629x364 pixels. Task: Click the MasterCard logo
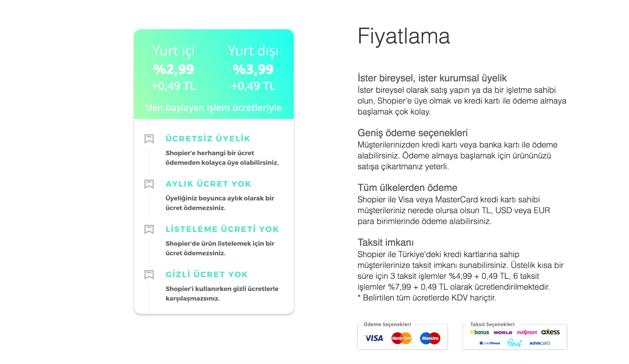tap(401, 338)
